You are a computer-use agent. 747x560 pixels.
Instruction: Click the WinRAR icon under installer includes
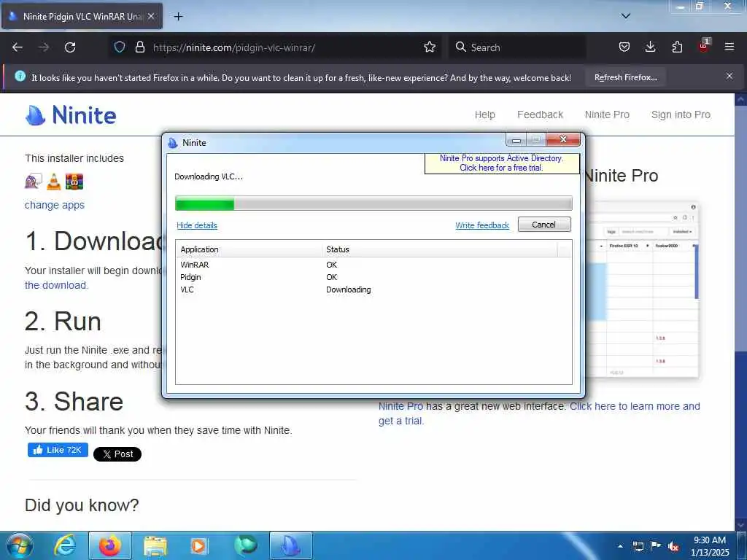coord(74,182)
